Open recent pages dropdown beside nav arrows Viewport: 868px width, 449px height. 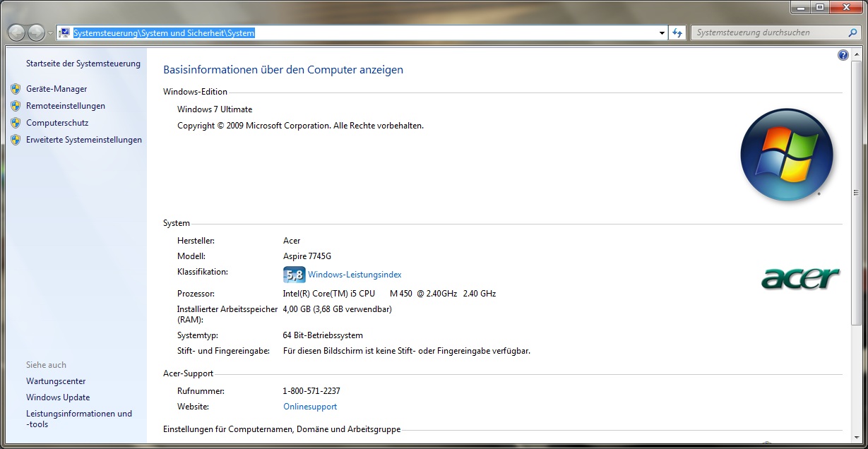(x=50, y=33)
